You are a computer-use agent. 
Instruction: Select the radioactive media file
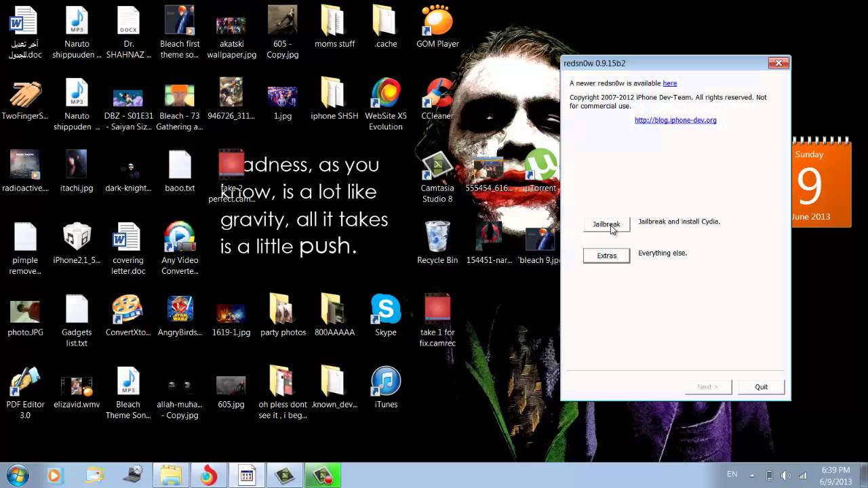tap(25, 171)
